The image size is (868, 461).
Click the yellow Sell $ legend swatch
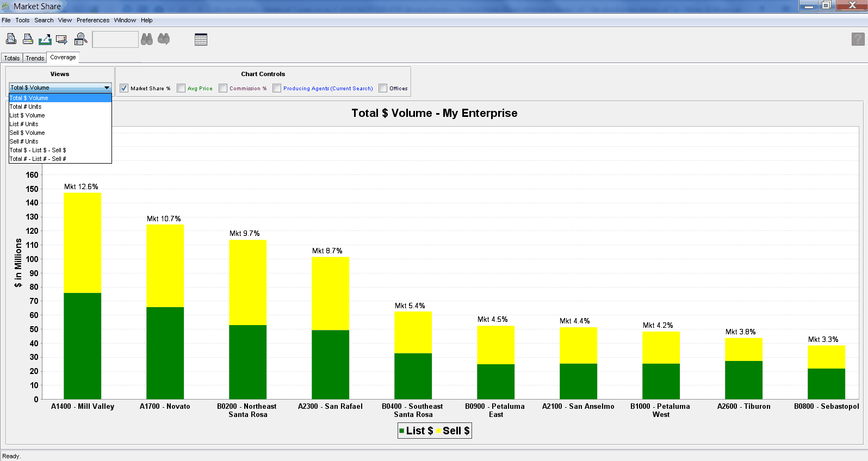pyautogui.click(x=439, y=431)
